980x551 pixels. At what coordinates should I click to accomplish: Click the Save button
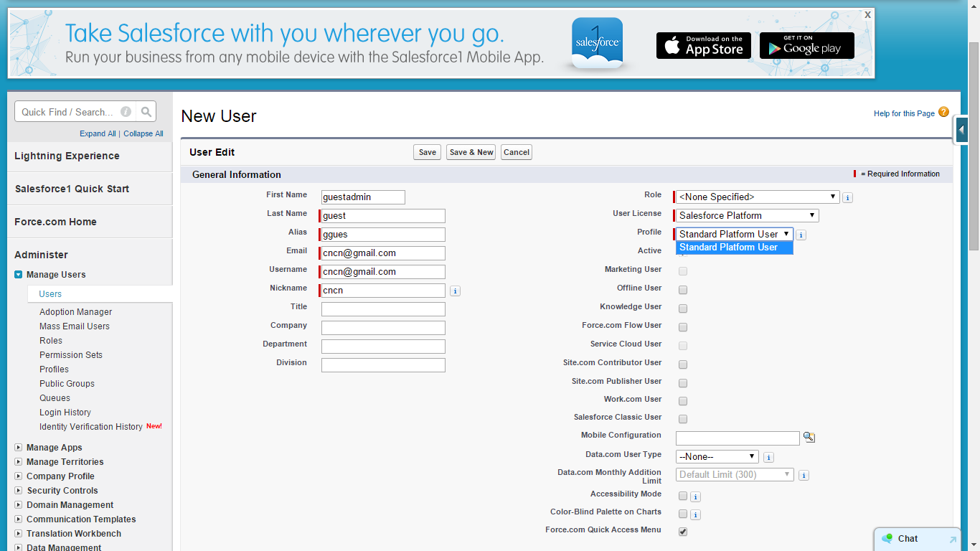[428, 152]
